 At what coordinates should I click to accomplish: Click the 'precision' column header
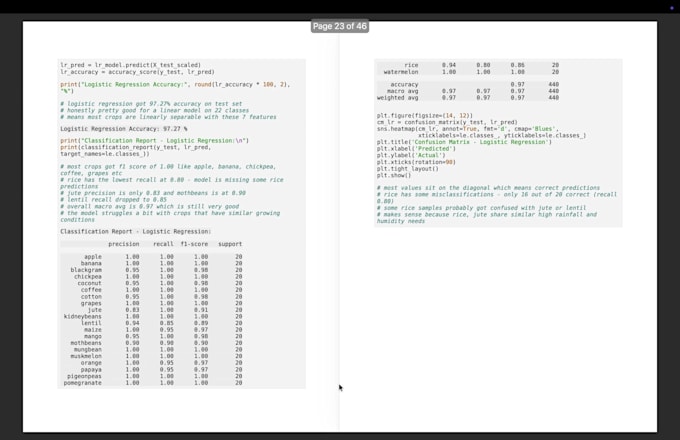pyautogui.click(x=124, y=244)
